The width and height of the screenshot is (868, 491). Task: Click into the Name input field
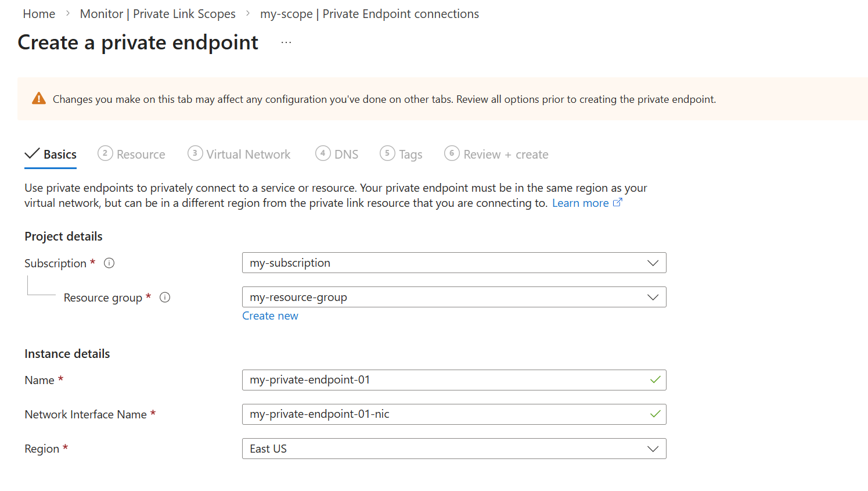(447, 380)
